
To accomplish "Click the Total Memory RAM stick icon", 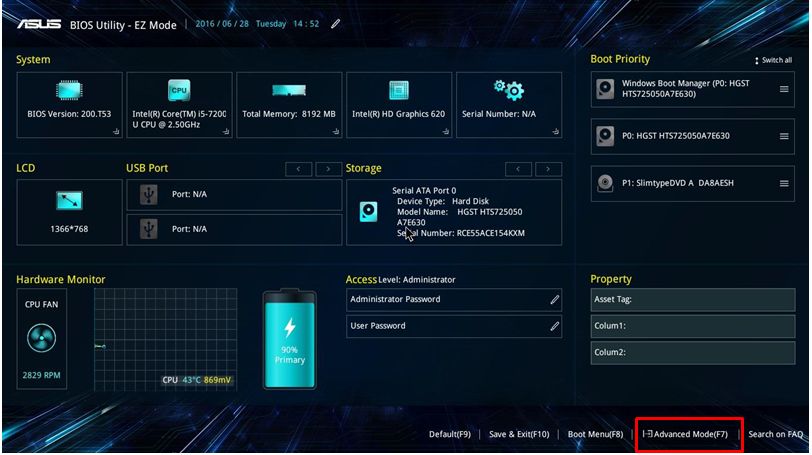I will coord(289,91).
